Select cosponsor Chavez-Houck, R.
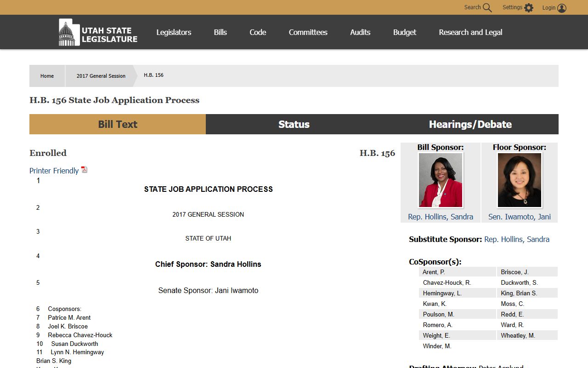The width and height of the screenshot is (588, 368). click(447, 282)
